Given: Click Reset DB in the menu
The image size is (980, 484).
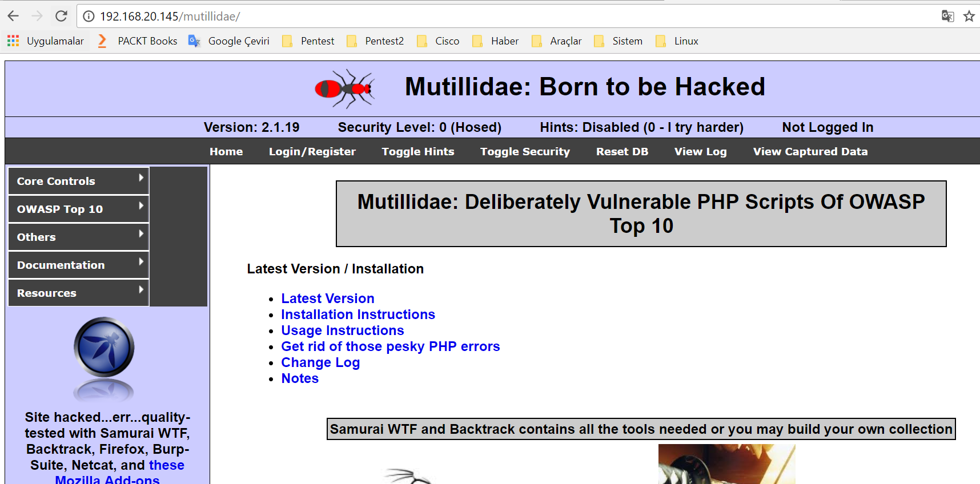Looking at the screenshot, I should [622, 152].
